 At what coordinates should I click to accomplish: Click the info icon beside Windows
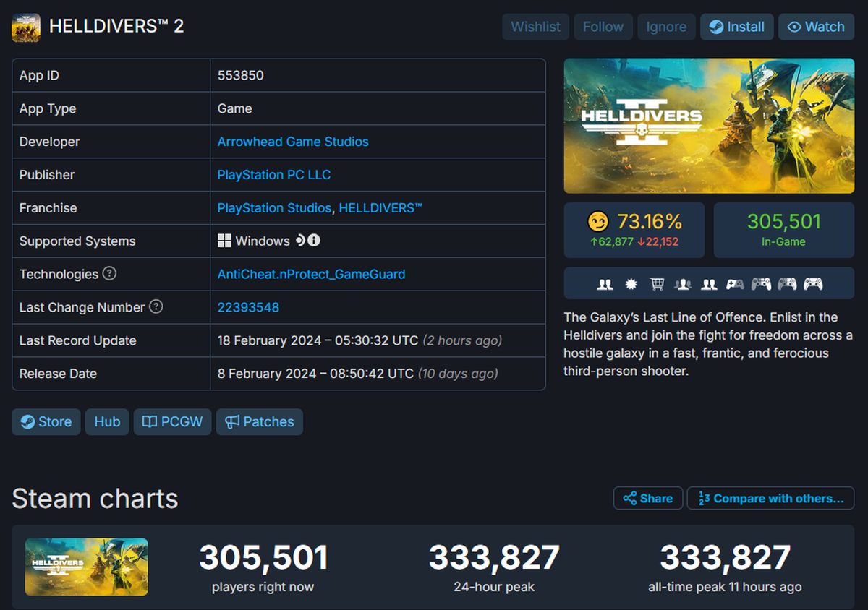pos(312,241)
